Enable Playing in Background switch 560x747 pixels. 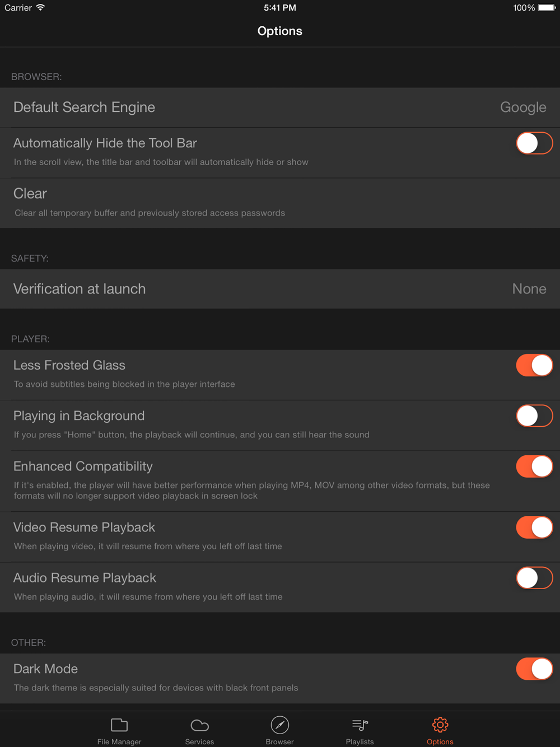point(534,415)
